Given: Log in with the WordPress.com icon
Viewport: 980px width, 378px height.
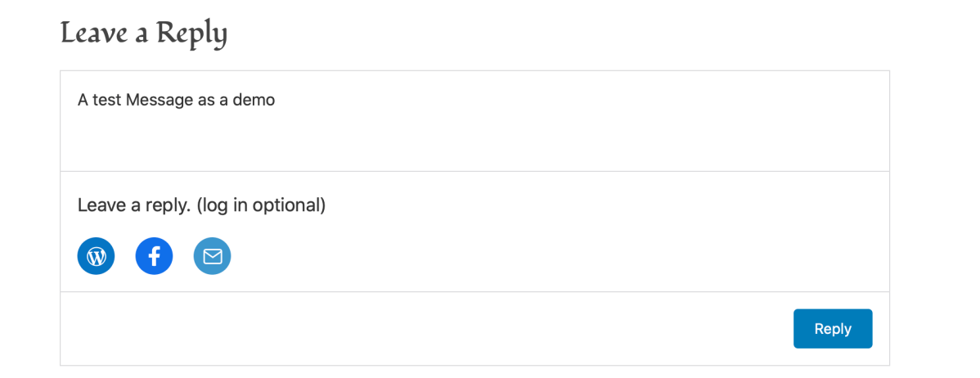Looking at the screenshot, I should click(x=97, y=256).
